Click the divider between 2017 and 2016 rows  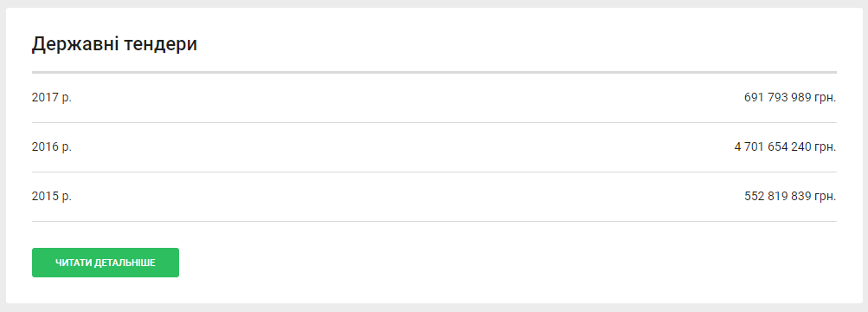pos(434,122)
